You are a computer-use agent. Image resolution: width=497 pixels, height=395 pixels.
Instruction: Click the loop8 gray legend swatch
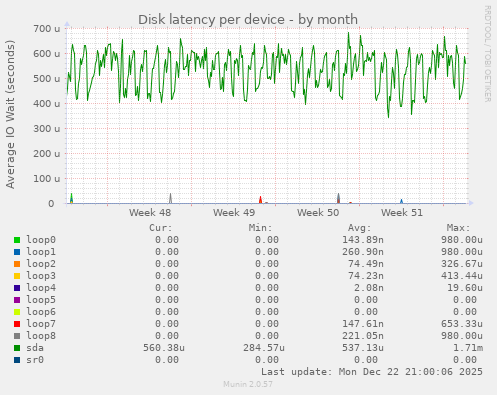pos(17,336)
